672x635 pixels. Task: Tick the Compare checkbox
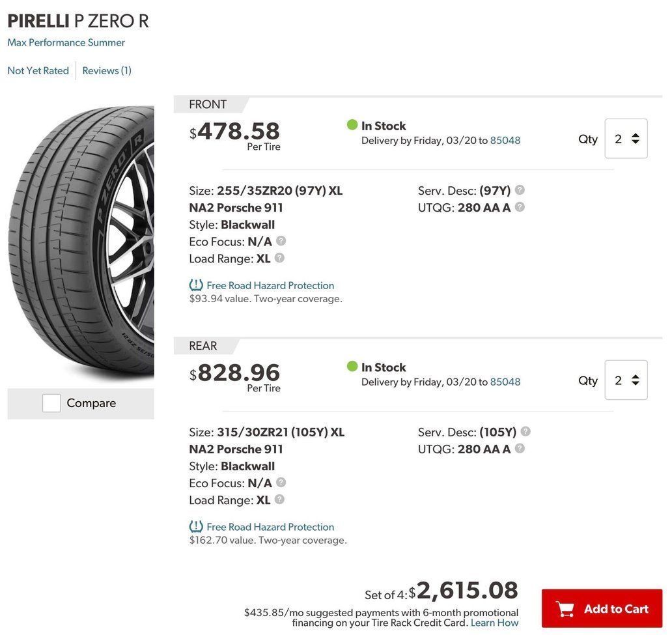tap(51, 403)
